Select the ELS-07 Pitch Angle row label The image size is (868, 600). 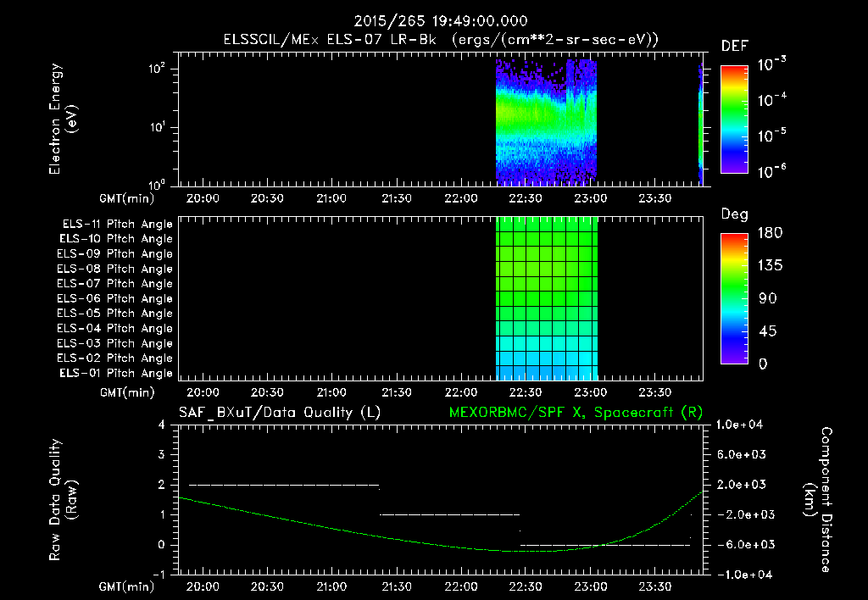point(115,284)
